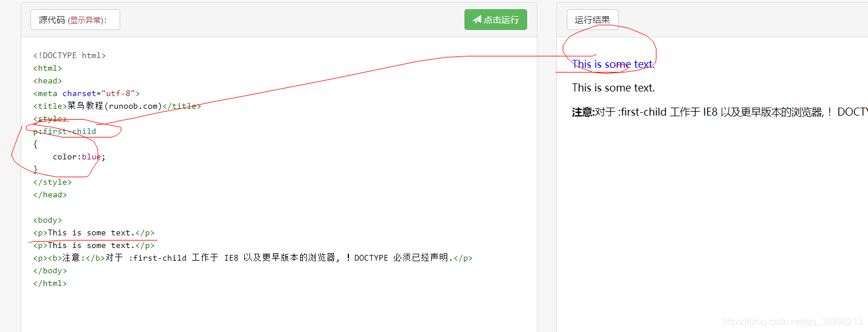
Task: Click the color:blue; declaration line
Action: pos(79,157)
